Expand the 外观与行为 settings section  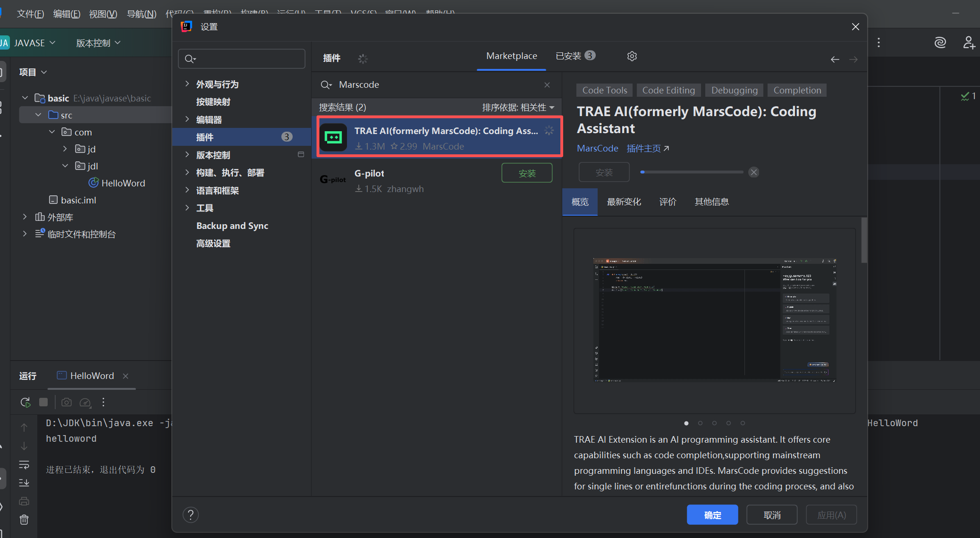[187, 84]
